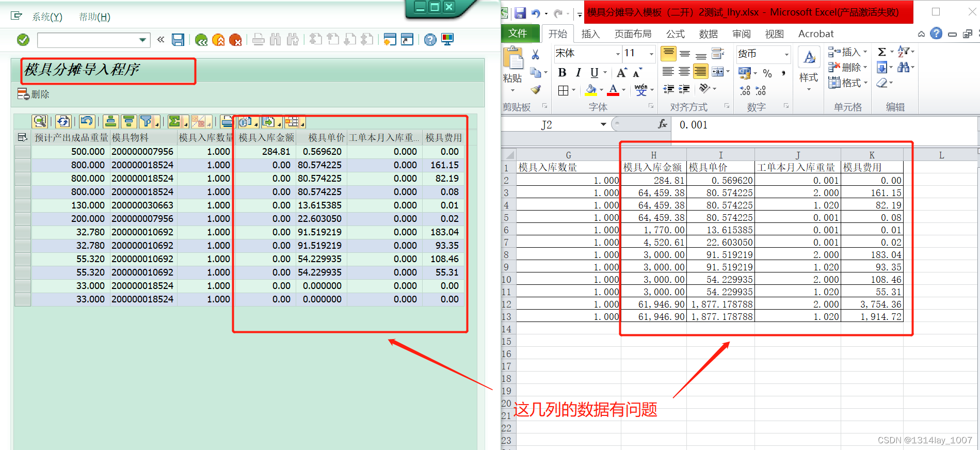
Task: Click the SAP 删除 button
Action: 34,94
